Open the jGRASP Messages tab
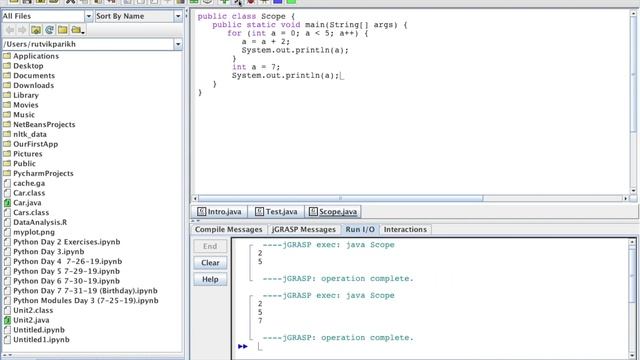Viewport: 640px width, 360px height. pyautogui.click(x=304, y=229)
